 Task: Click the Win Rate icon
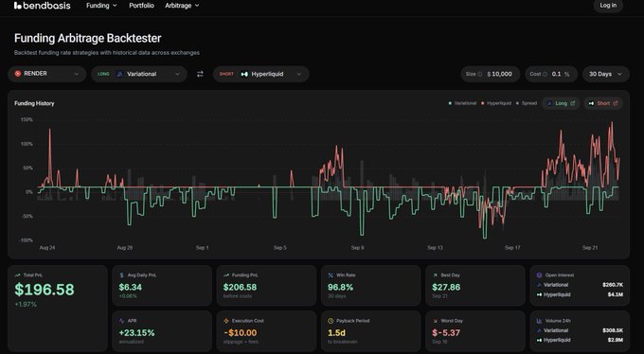click(331, 275)
